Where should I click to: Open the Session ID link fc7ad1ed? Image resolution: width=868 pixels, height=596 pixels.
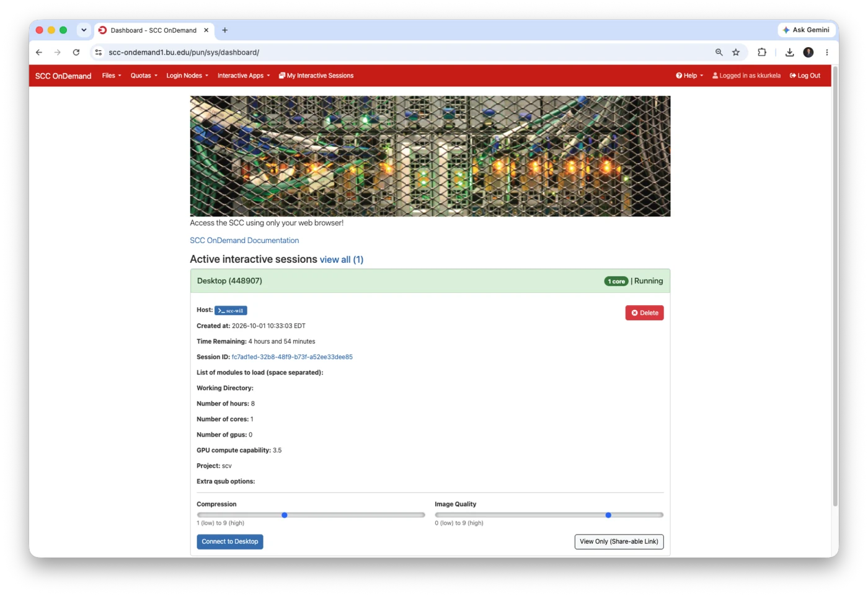click(x=292, y=357)
